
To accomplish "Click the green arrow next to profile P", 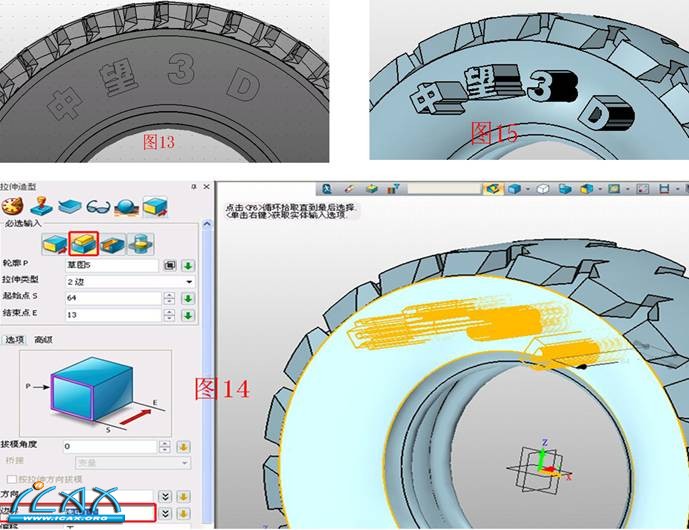I will 188,265.
